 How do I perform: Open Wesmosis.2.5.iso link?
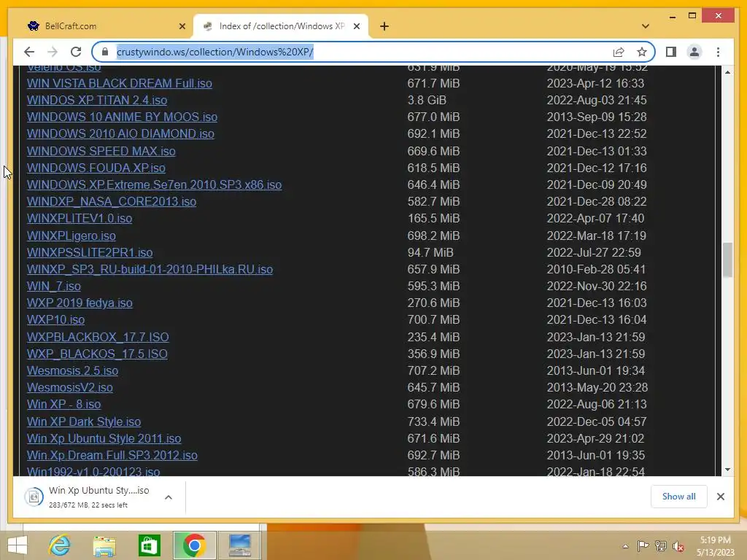72,370
